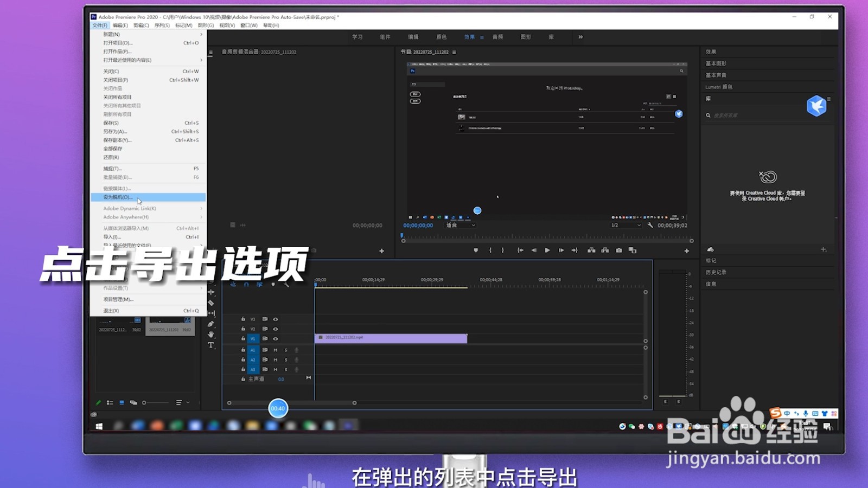Click the Lift icon in Program Monitor controls

click(x=590, y=251)
